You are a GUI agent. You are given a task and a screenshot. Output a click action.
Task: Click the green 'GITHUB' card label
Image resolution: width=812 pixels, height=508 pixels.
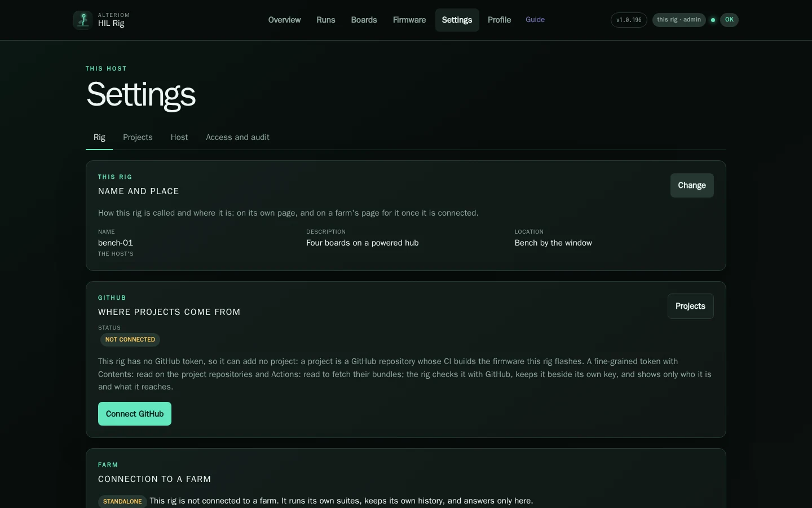[112, 298]
